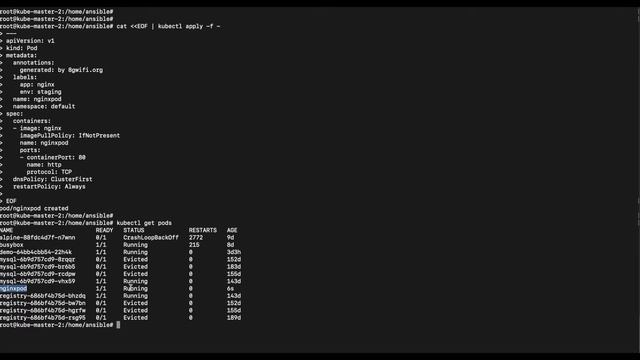The image size is (640, 360).
Task: Click the restart count '215' for busybox
Action: click(x=194, y=245)
